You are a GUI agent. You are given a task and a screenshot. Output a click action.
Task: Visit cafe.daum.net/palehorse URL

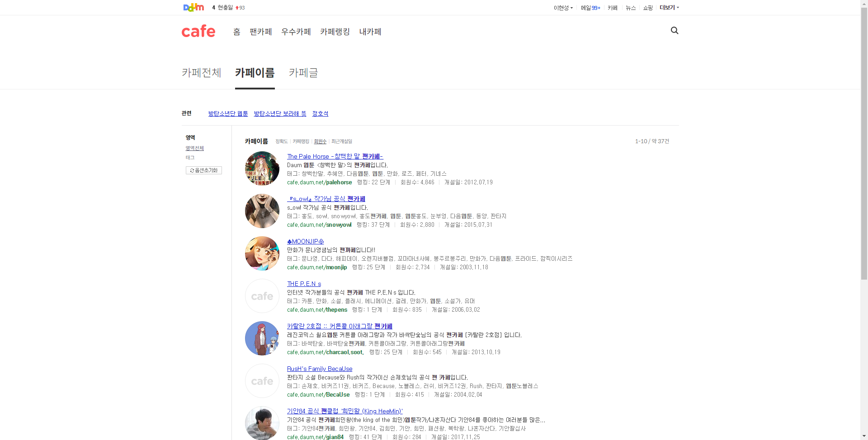(x=320, y=183)
